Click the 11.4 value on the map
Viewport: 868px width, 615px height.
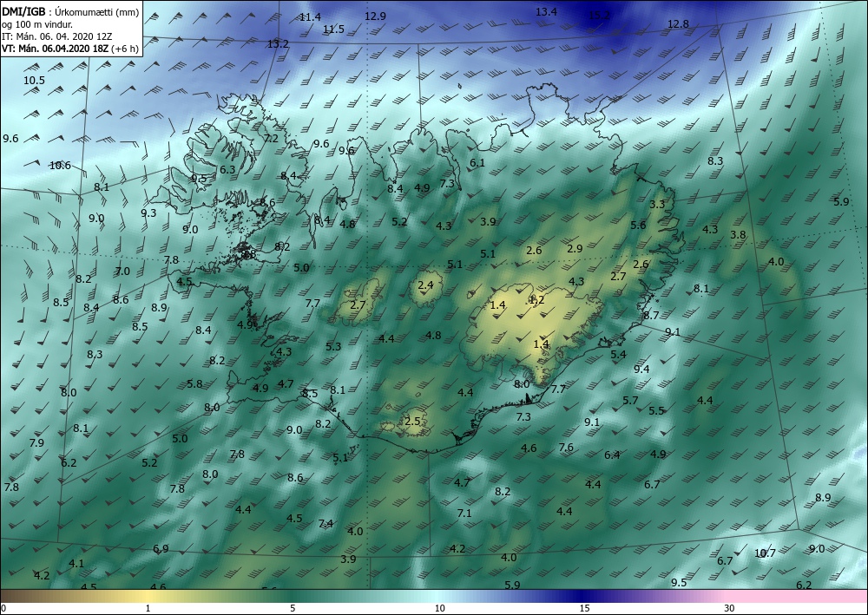click(310, 17)
